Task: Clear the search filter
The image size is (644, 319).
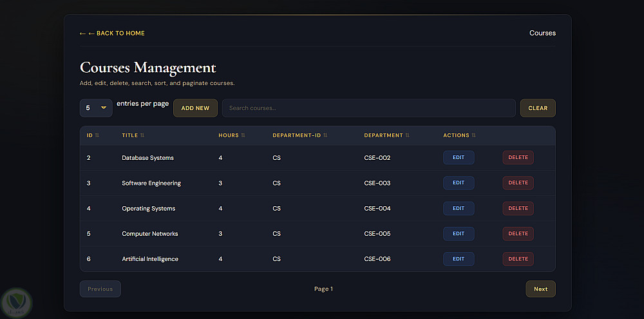Action: tap(538, 108)
